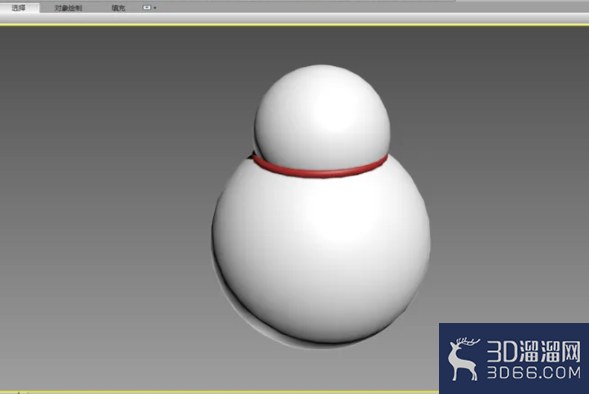Select the small upper white sphere
The image size is (589, 394).
(322, 116)
